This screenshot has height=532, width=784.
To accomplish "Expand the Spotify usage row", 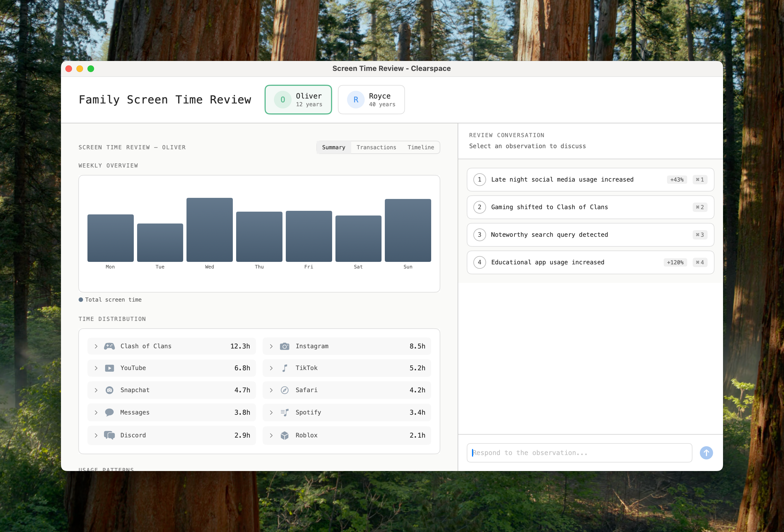I will click(x=271, y=412).
